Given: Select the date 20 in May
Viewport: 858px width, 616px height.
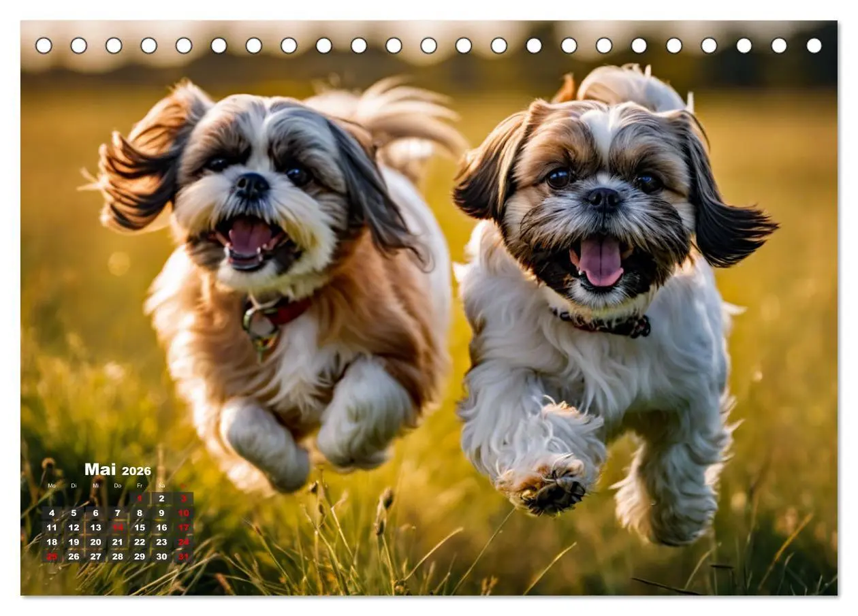Looking at the screenshot, I should click(95, 542).
